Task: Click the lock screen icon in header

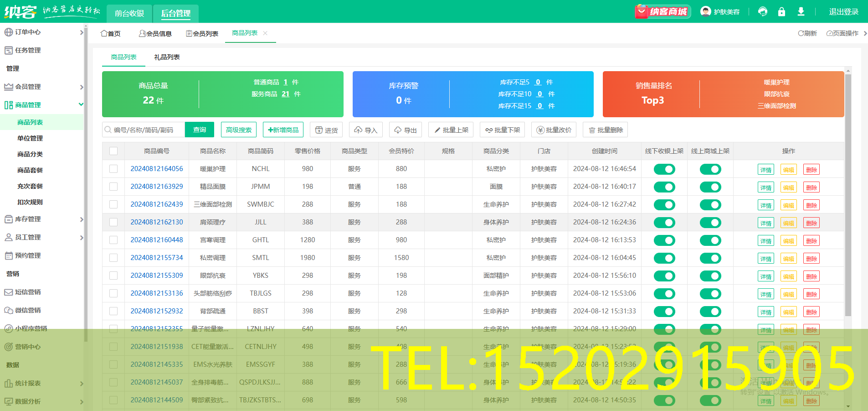Action: click(x=781, y=12)
